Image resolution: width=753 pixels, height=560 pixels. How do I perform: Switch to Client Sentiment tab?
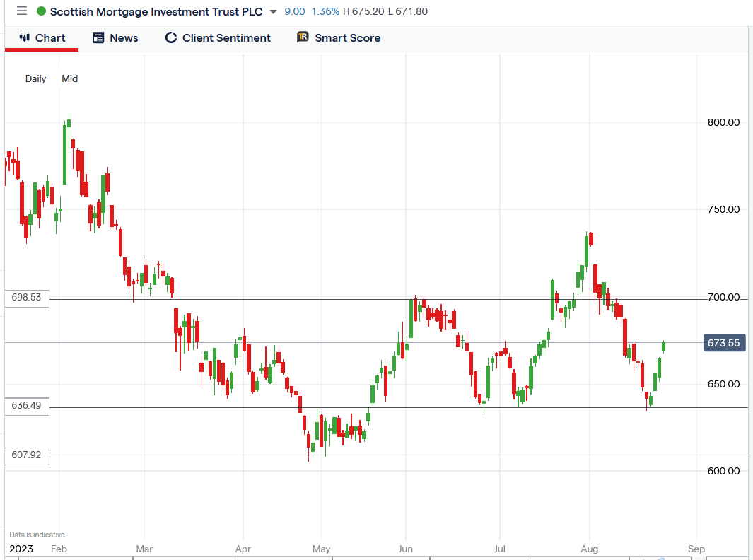(x=218, y=38)
